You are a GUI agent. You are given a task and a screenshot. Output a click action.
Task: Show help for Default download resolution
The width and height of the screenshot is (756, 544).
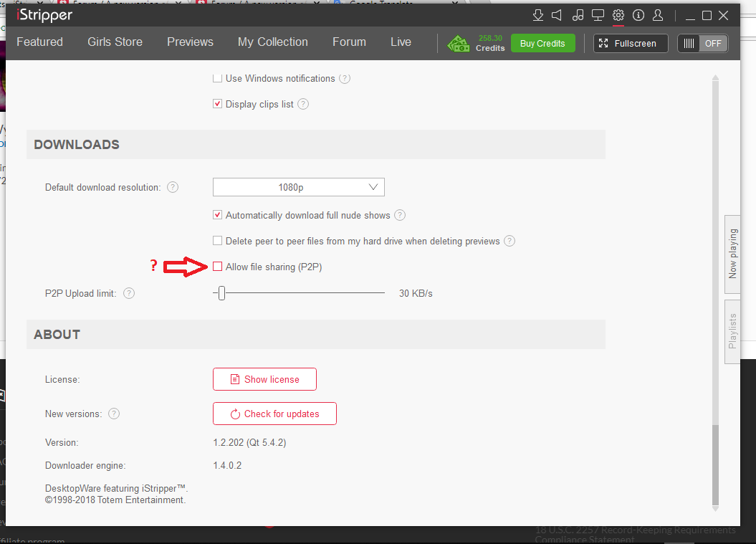coord(173,187)
